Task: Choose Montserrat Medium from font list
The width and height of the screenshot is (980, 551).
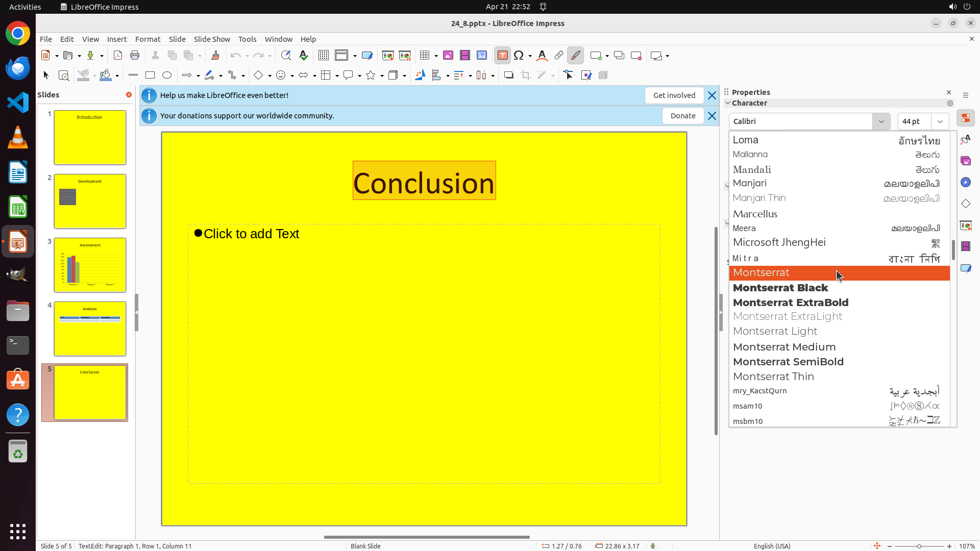Action: [x=784, y=347]
